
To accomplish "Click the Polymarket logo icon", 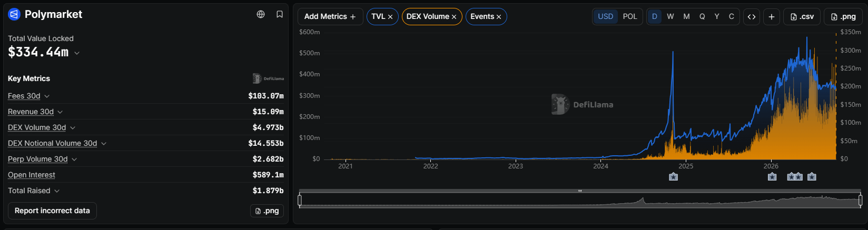I will pyautogui.click(x=14, y=14).
